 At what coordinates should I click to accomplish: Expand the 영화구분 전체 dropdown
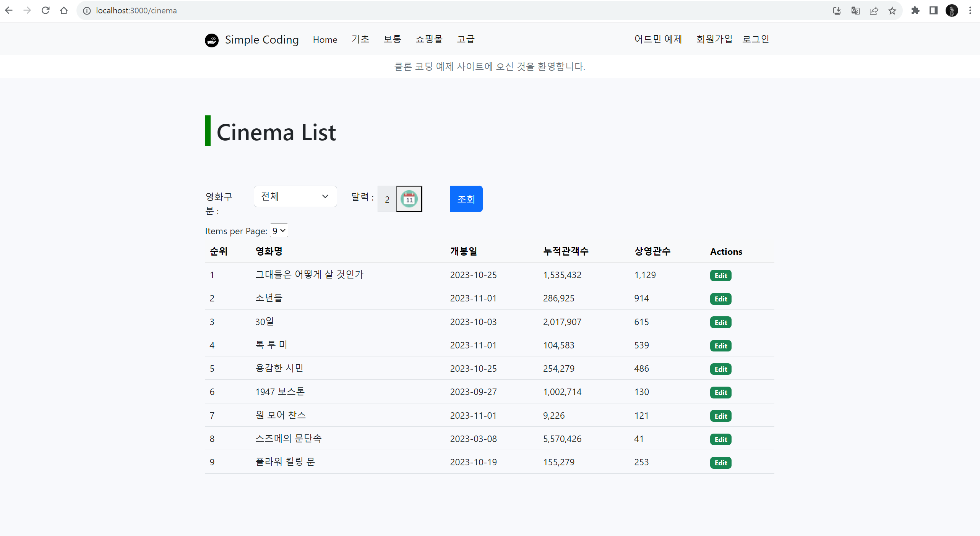tap(295, 196)
